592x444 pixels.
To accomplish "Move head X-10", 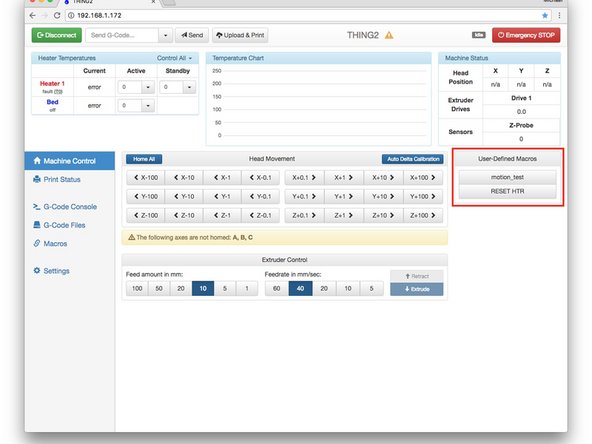I will tap(184, 177).
